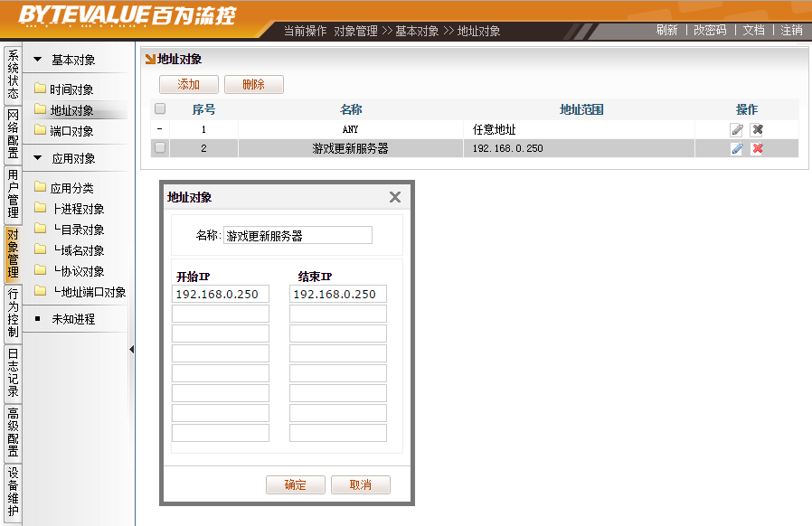Toggle the select-all checkbox in table header
This screenshot has height=526, width=812.
tap(160, 109)
